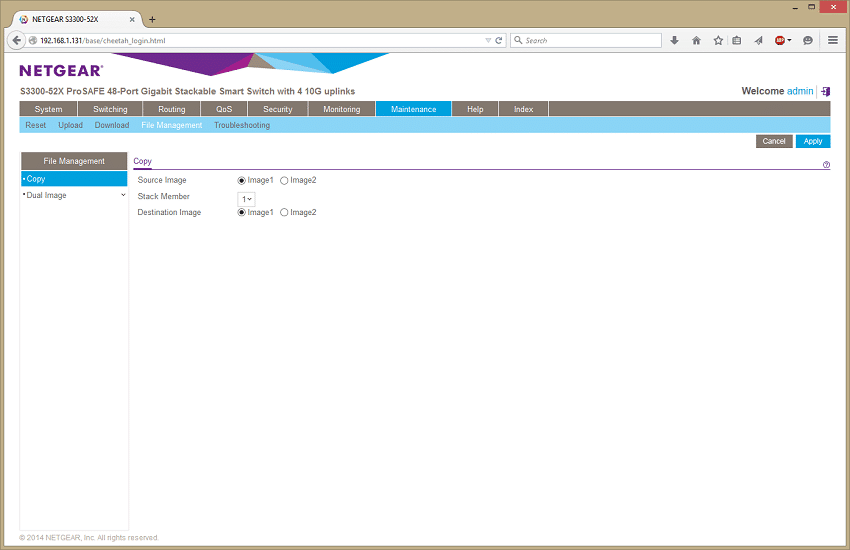This screenshot has height=550, width=850.
Task: Open the Security main menu tab
Action: tap(278, 109)
